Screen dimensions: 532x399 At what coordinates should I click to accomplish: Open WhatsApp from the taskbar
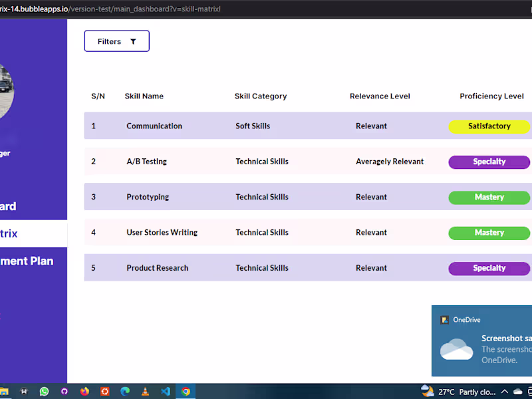[44, 392]
